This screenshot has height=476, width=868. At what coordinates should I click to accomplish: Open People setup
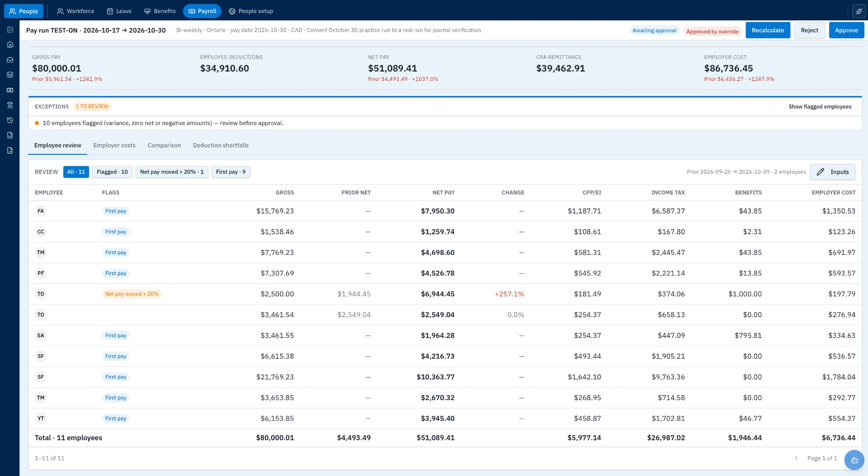click(x=251, y=11)
